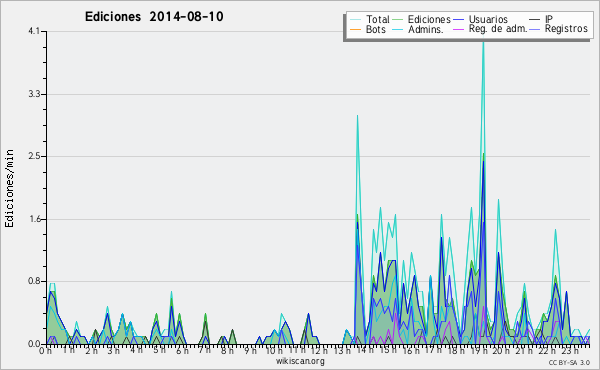The image size is (600, 370).
Task: Click the '0 h' x-axis label
Action: coord(45,351)
